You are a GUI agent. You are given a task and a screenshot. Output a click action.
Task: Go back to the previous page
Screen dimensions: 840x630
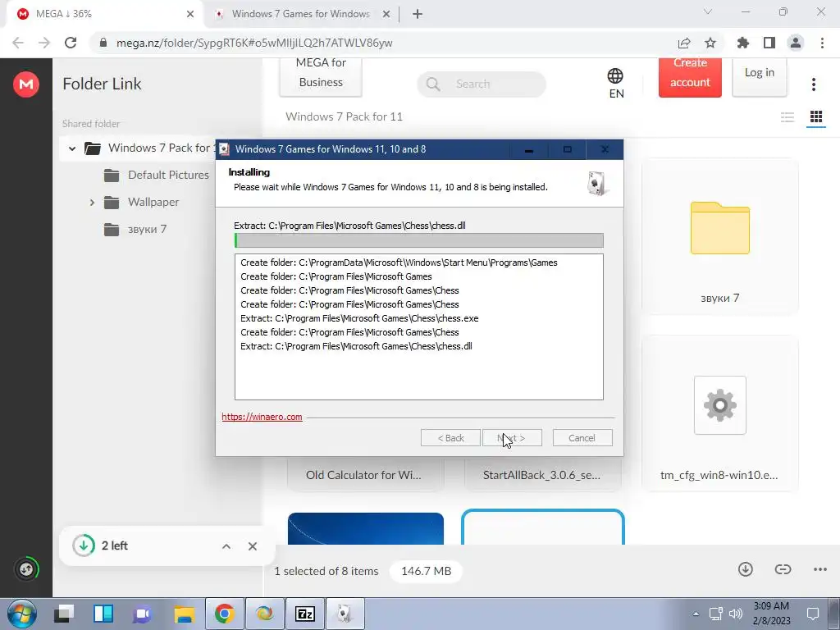18,43
